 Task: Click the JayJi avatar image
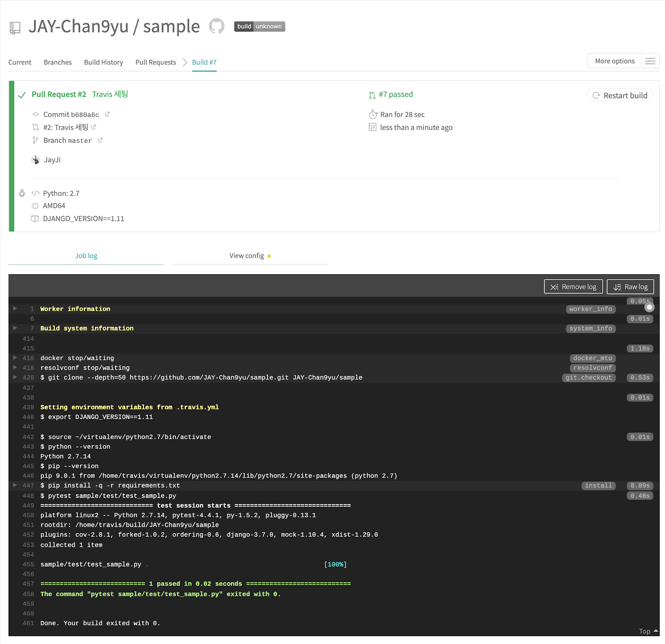[36, 160]
